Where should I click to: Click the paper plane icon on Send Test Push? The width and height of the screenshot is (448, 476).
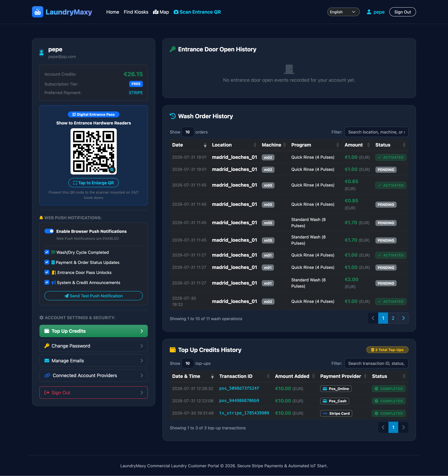click(67, 296)
